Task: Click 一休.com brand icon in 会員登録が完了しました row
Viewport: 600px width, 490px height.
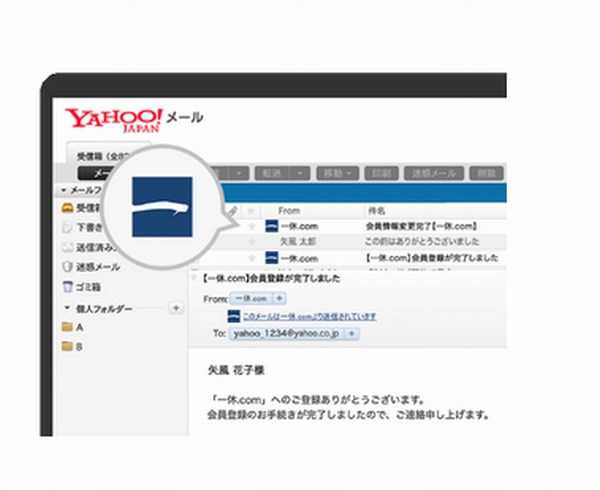Action: [x=271, y=258]
